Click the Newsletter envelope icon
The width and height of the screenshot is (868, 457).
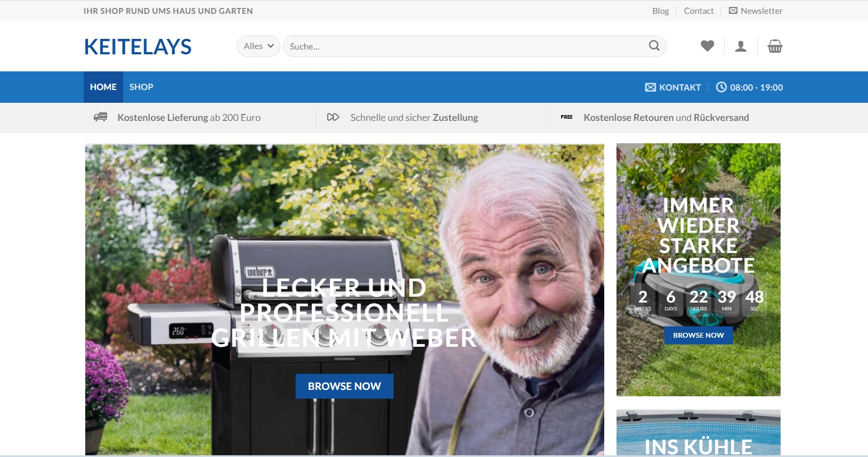coord(733,11)
